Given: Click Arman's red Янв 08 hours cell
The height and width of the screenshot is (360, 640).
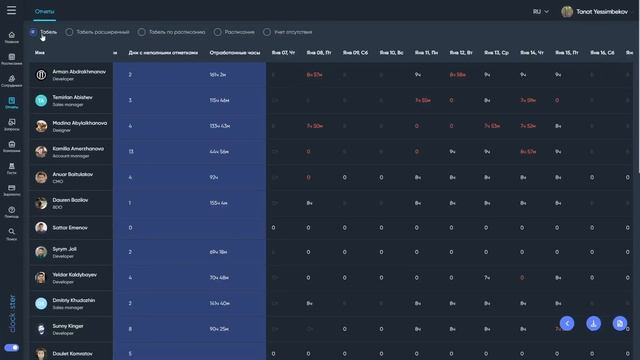Looking at the screenshot, I should [x=314, y=75].
